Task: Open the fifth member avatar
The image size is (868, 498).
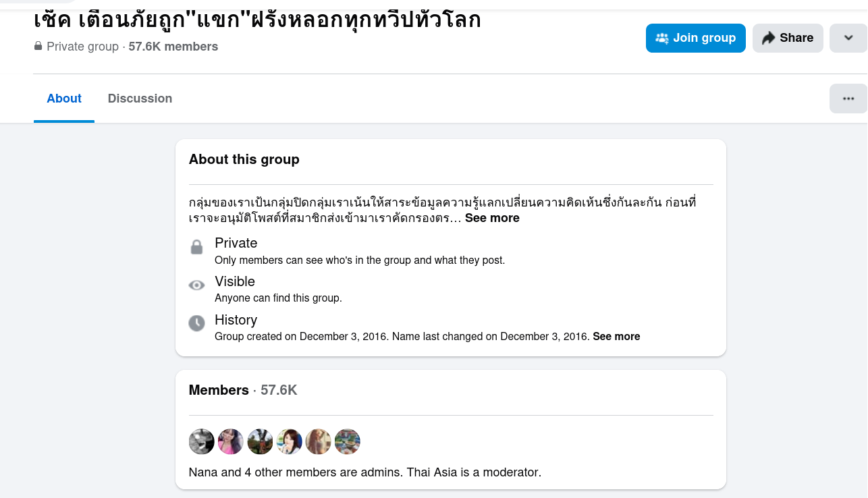Action: coord(319,442)
